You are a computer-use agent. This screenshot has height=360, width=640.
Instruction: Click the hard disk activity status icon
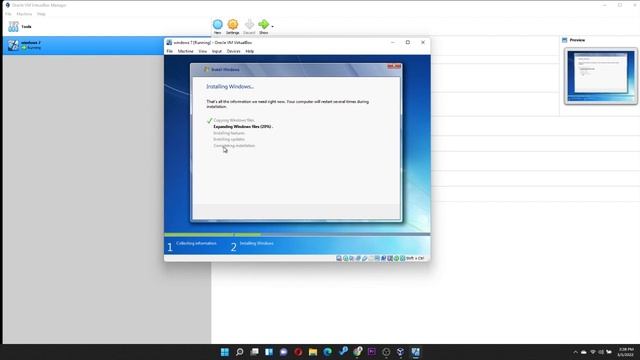[x=339, y=258]
